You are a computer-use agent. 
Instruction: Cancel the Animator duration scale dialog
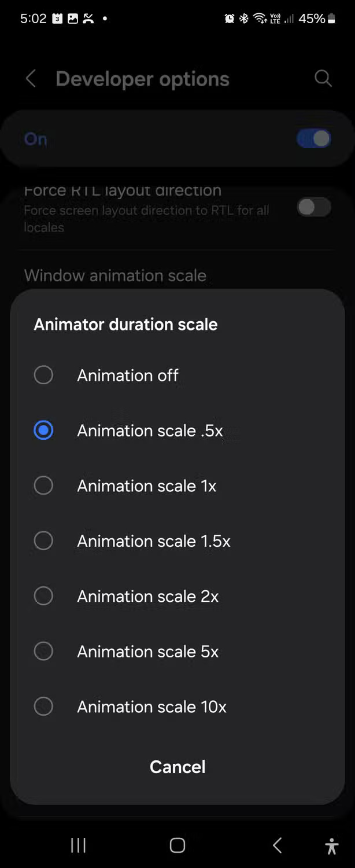coord(177,767)
